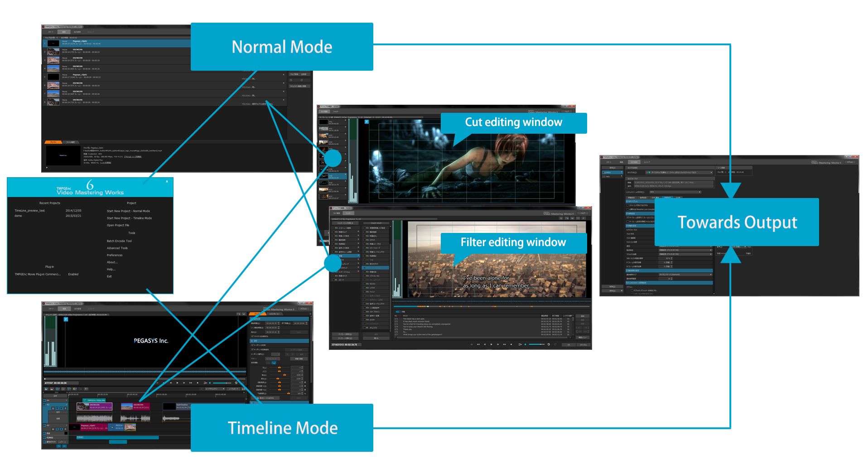Image resolution: width=868 pixels, height=474 pixels.
Task: Click the small play icon under the Normal Mode preview
Action: [47, 168]
